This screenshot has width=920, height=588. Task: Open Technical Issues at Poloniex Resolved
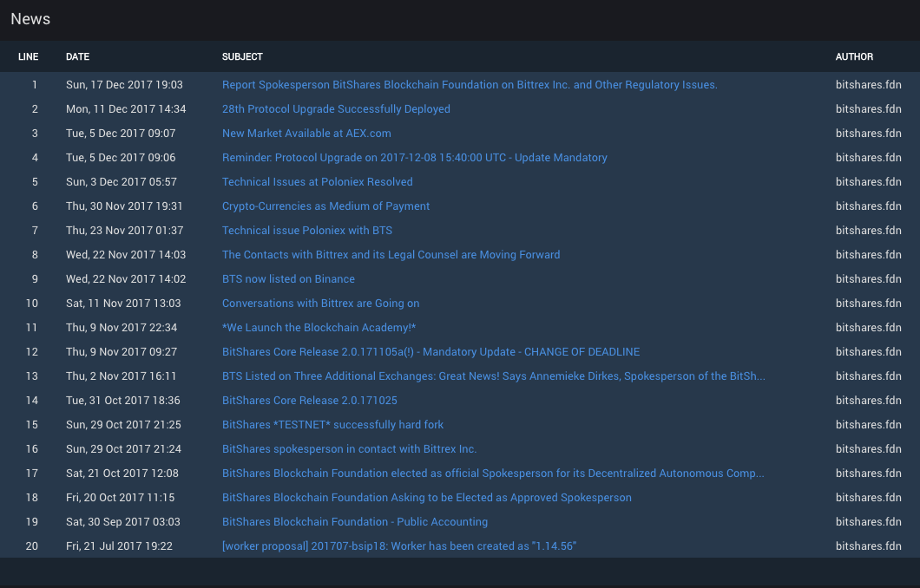(x=318, y=182)
